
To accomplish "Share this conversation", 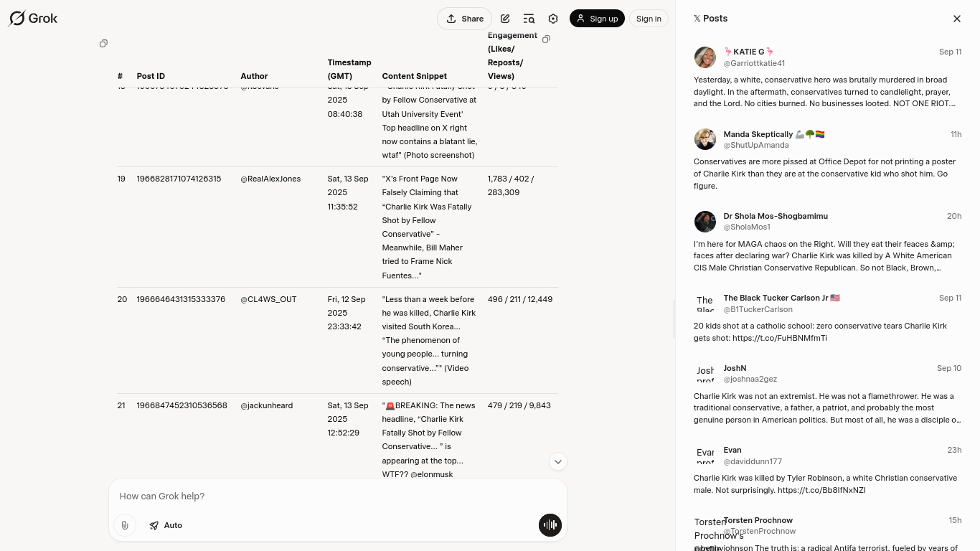I will click(464, 19).
